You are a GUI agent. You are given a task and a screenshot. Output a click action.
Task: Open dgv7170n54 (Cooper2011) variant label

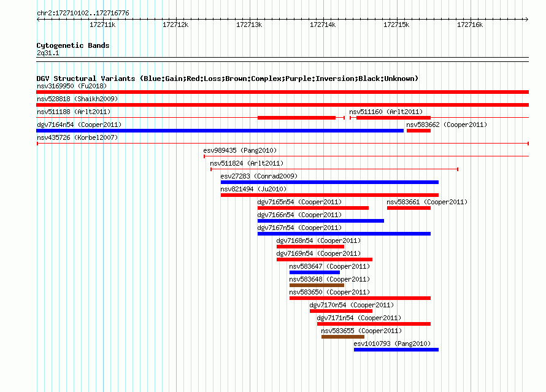[x=352, y=305]
